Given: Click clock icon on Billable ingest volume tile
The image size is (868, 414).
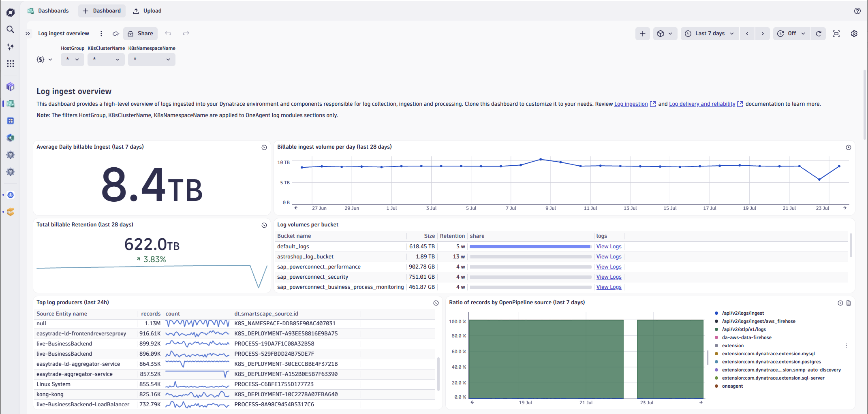Looking at the screenshot, I should coord(848,147).
